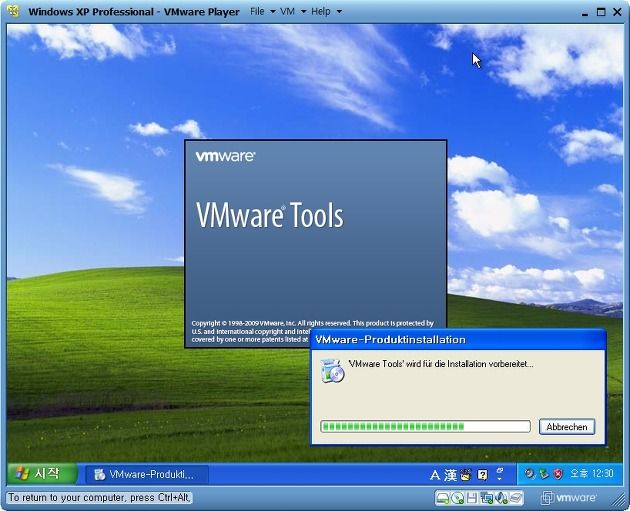Open the Help menu

[321, 12]
